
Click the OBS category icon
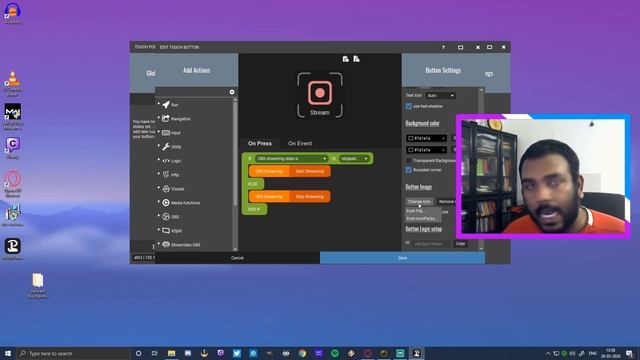coord(166,217)
